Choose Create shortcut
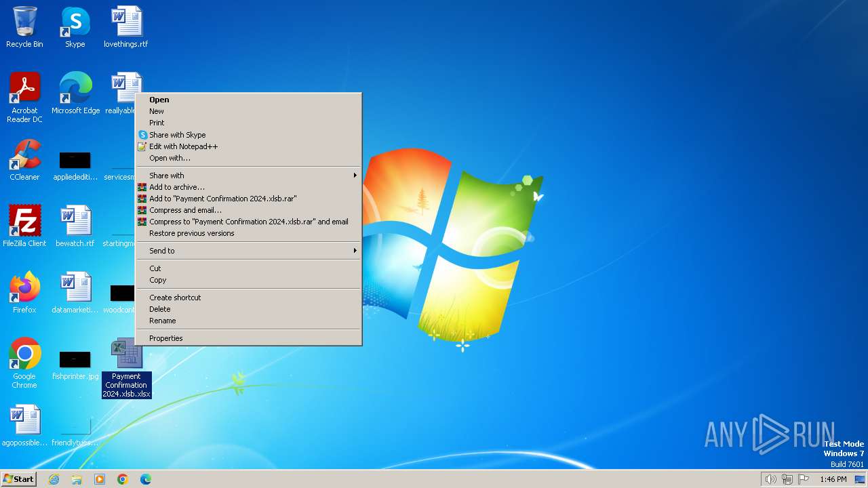Image resolution: width=868 pixels, height=488 pixels. (x=249, y=298)
